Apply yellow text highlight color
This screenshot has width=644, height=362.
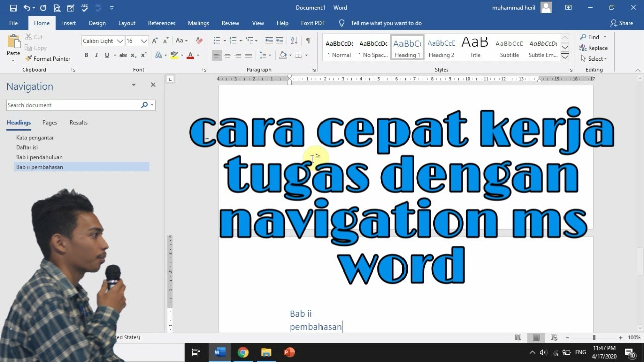coord(174,55)
